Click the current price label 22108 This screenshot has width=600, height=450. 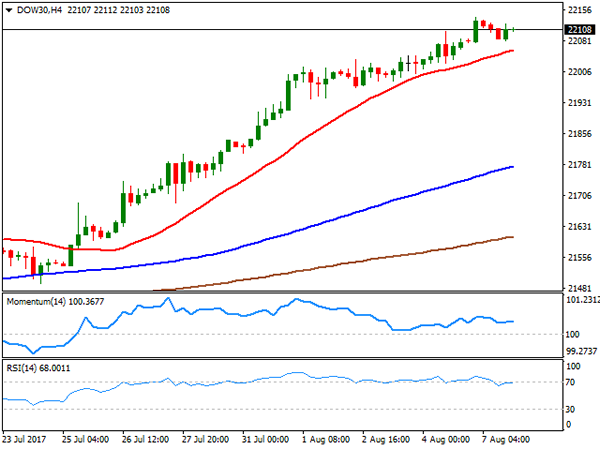click(x=580, y=29)
